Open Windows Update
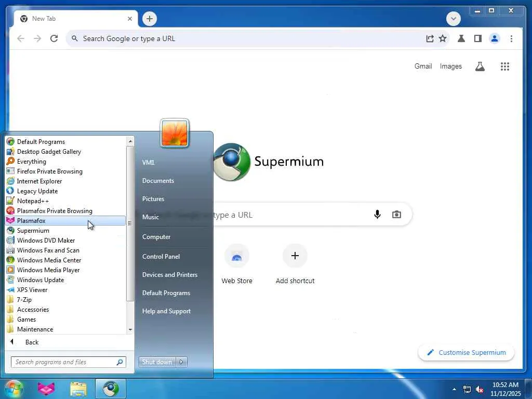Screen dimensions: 532x399 pyautogui.click(x=65, y=280)
